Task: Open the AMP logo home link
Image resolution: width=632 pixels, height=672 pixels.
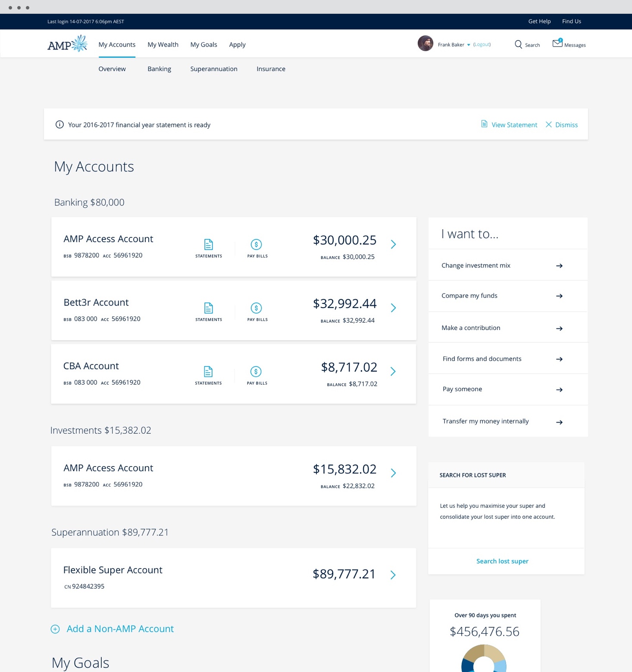Action: pyautogui.click(x=67, y=44)
